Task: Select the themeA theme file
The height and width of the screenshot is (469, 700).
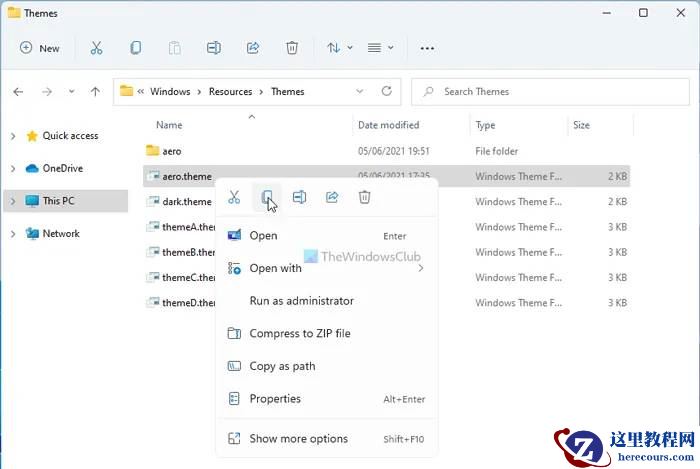Action: 188,227
